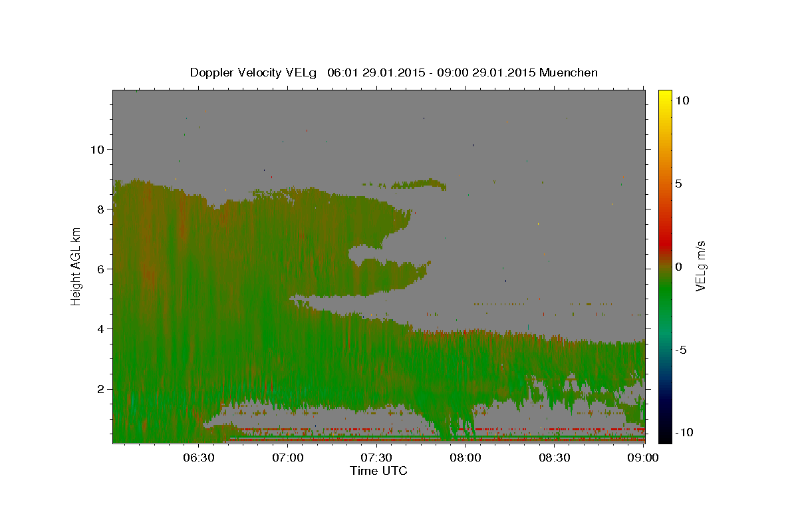This screenshot has width=798, height=532.
Task: Click the 06:30 time tick label
Action: (198, 458)
